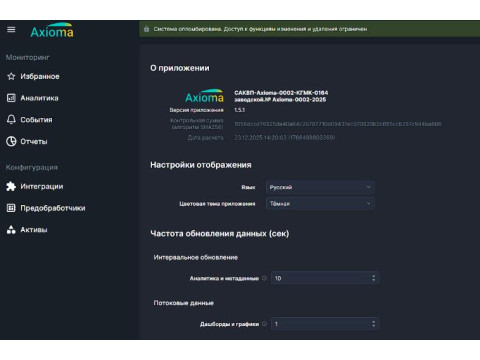Click the puzzle icon beside Интеграции
Image resolution: width=480 pixels, height=360 pixels.
tap(11, 186)
